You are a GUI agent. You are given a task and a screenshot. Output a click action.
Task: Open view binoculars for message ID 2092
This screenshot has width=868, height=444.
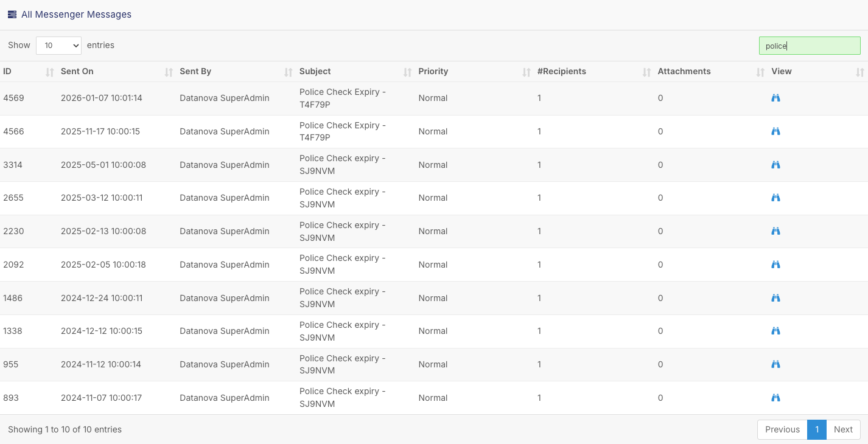(775, 265)
